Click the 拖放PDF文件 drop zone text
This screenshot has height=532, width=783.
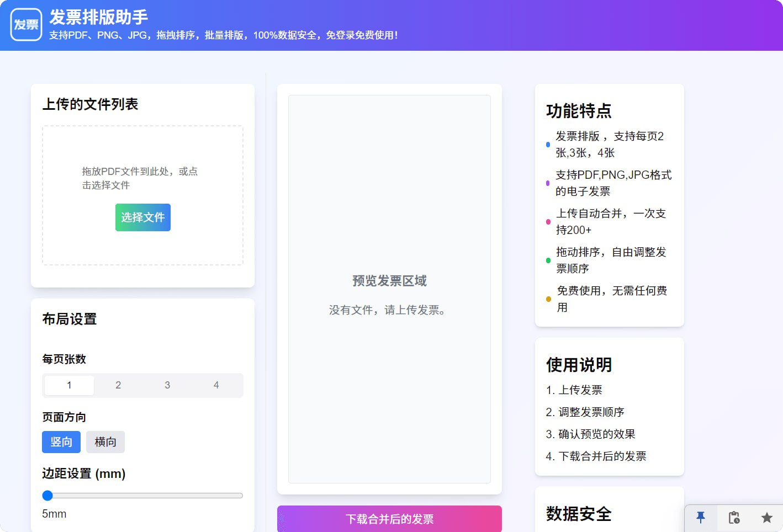coord(140,178)
